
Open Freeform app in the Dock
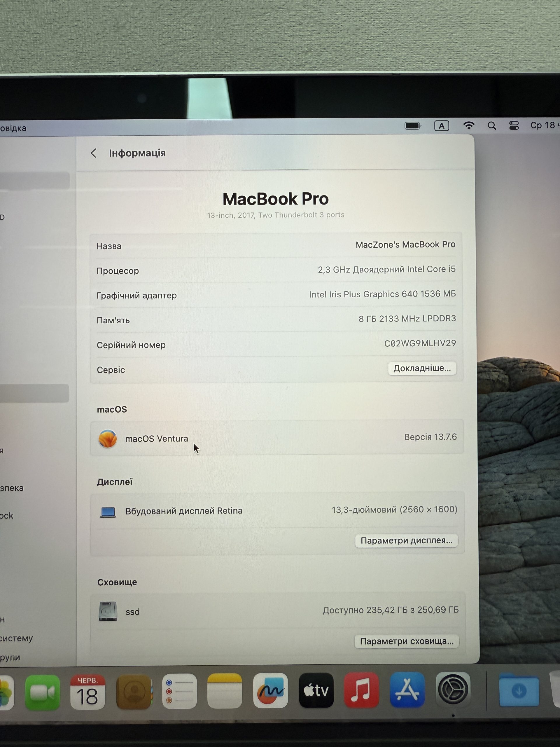pos(270,691)
